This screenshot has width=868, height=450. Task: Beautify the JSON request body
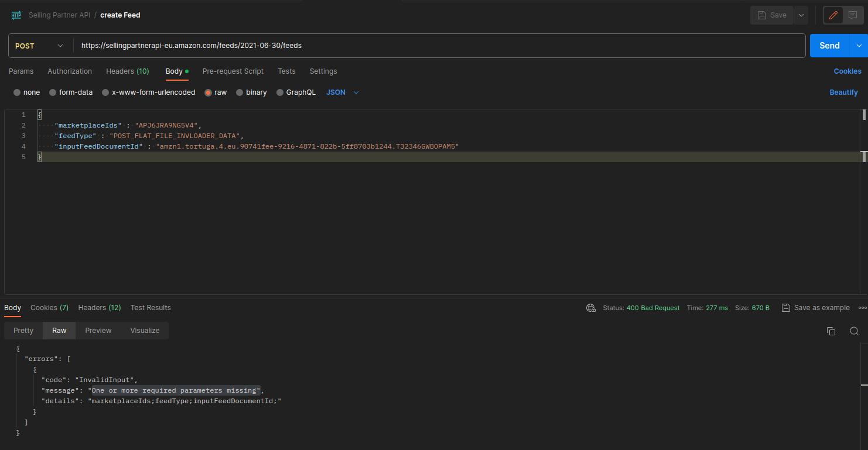pyautogui.click(x=843, y=92)
